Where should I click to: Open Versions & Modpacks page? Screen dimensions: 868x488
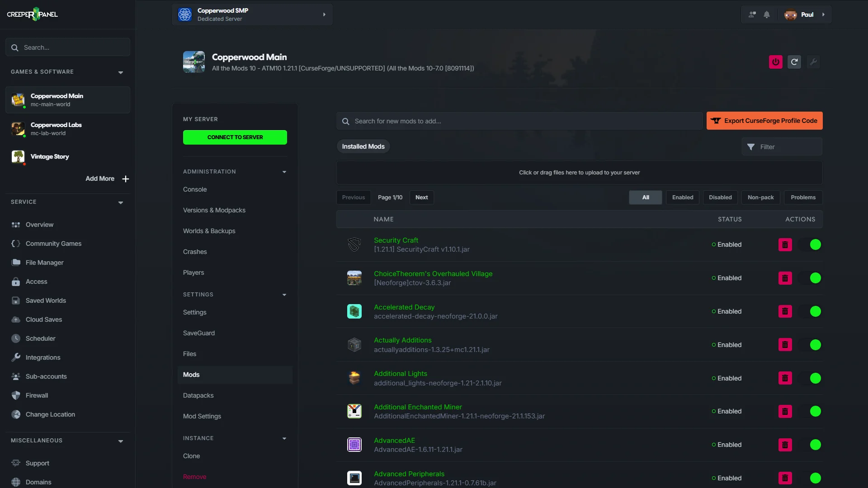(214, 210)
